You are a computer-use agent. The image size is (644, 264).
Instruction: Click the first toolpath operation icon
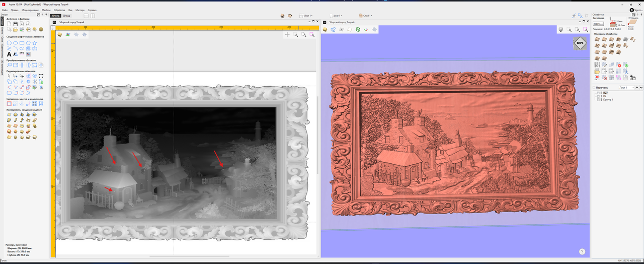(x=597, y=39)
